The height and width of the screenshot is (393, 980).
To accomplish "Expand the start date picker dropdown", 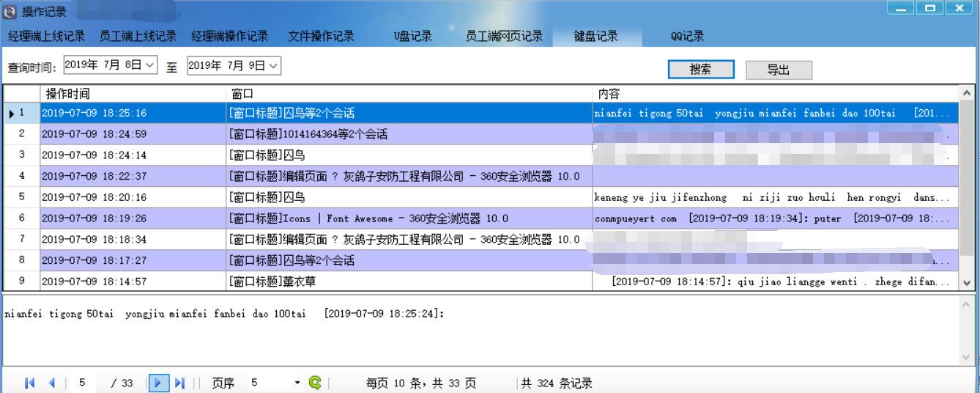I will pos(150,65).
